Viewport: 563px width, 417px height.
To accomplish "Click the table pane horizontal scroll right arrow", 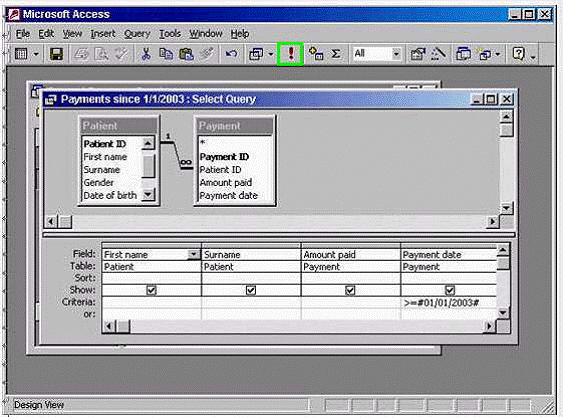I will (493, 222).
